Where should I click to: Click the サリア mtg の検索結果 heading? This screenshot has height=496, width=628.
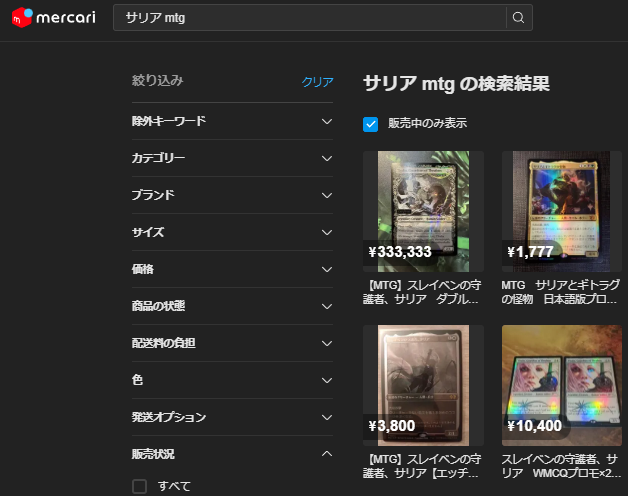click(x=456, y=84)
